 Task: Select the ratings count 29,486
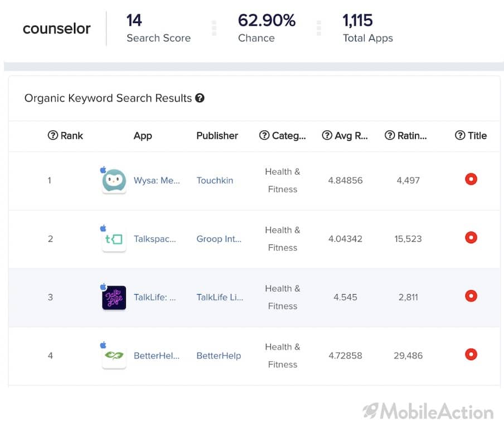click(408, 356)
